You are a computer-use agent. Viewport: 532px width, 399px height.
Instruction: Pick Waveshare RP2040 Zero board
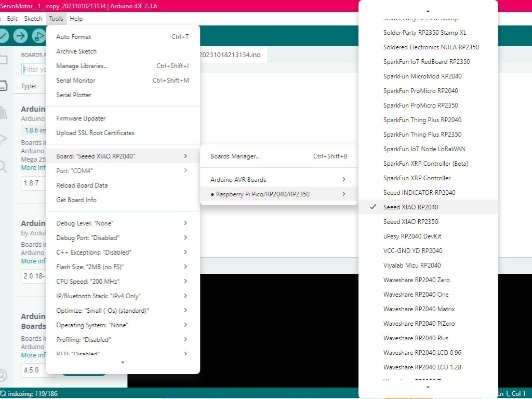point(416,280)
